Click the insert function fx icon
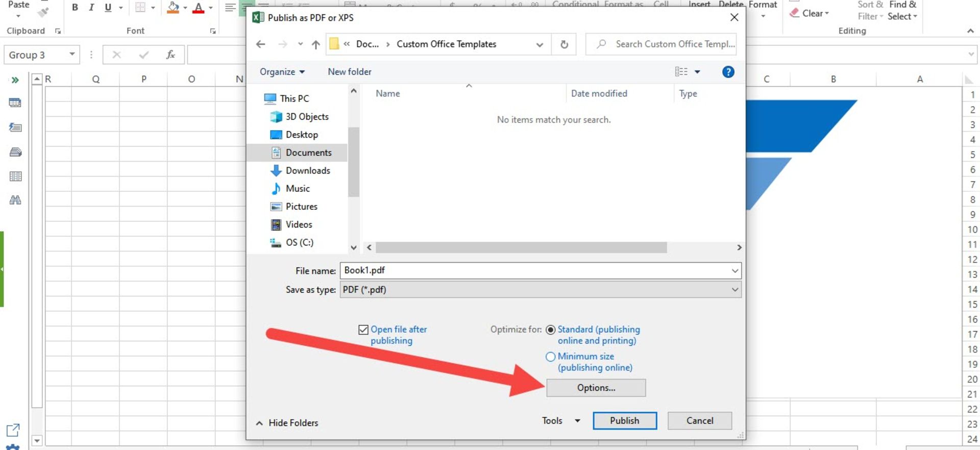This screenshot has height=450, width=980. (x=170, y=55)
